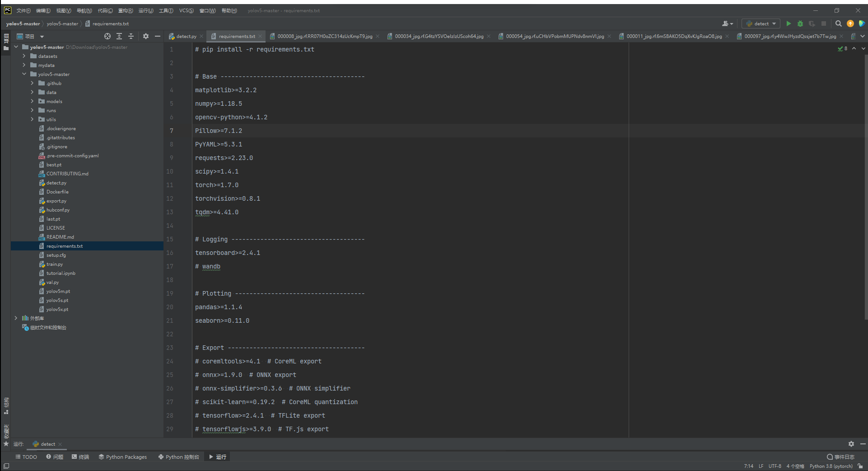Click the orange IDE update arrow icon
This screenshot has height=471, width=868.
pos(850,24)
